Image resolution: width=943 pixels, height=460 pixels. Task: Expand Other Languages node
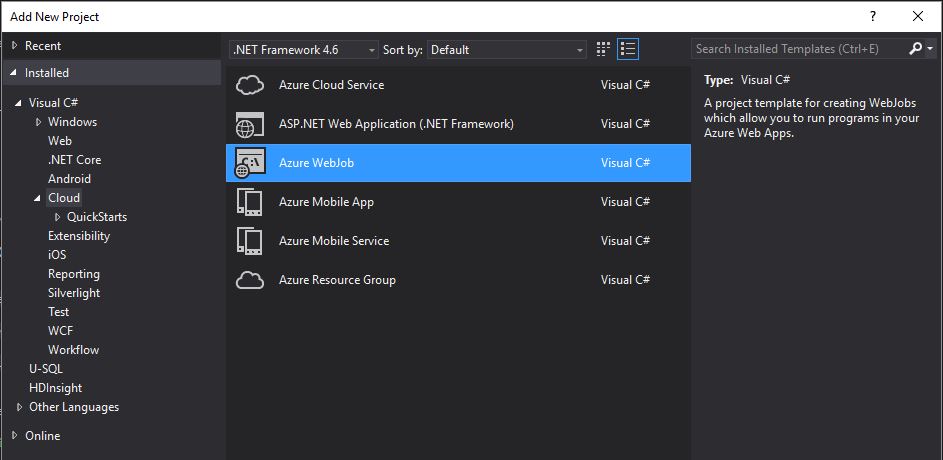point(19,407)
